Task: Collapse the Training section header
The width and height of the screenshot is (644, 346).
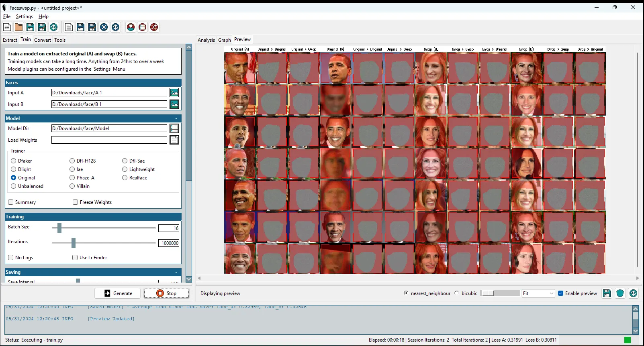Action: [x=176, y=217]
